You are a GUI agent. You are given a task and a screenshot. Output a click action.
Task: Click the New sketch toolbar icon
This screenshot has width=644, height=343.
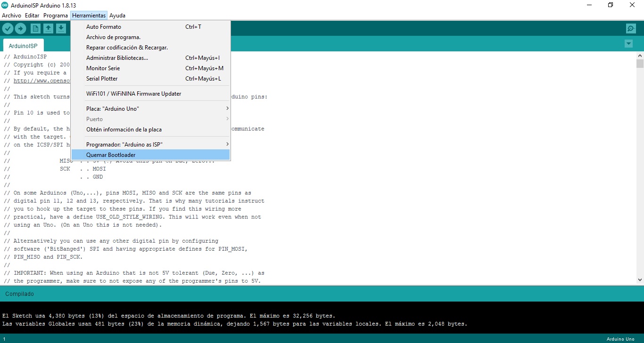click(x=35, y=29)
